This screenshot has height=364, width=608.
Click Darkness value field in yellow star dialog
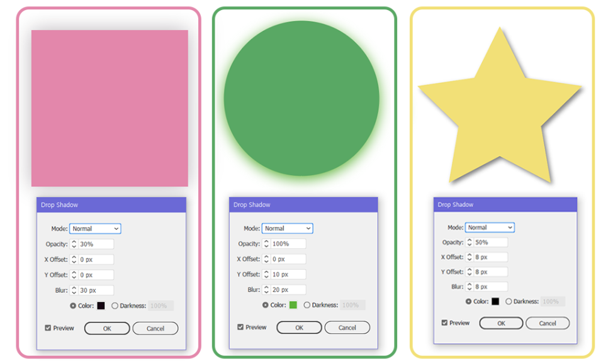(x=553, y=301)
